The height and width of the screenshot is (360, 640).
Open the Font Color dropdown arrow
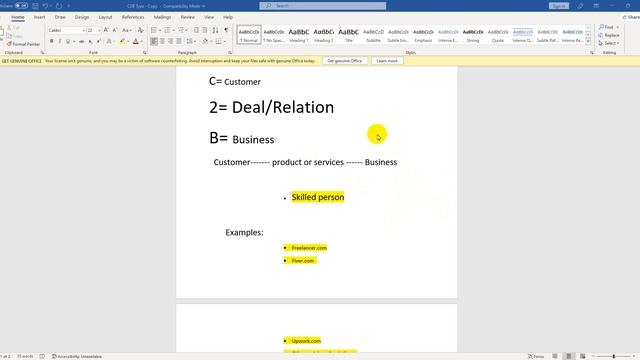(x=142, y=42)
